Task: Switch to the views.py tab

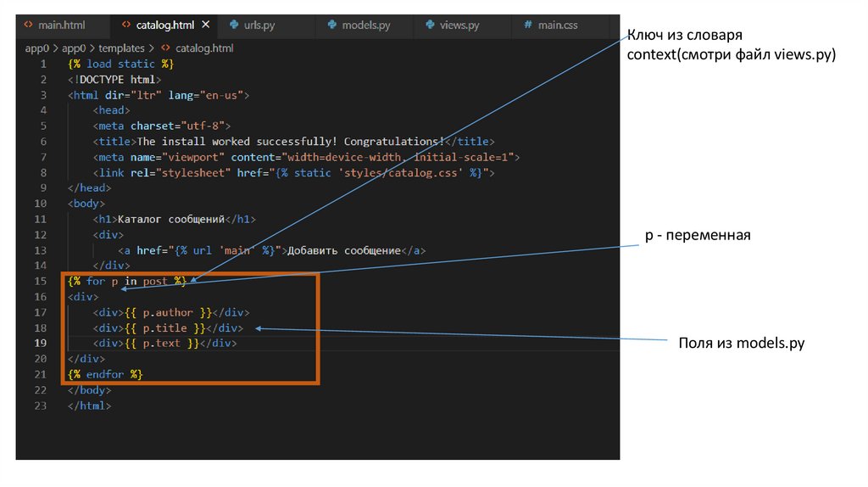Action: pos(459,25)
